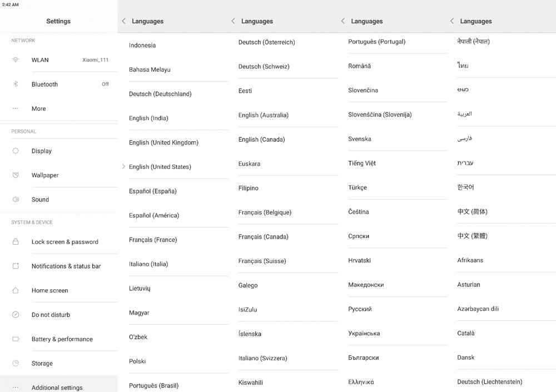This screenshot has height=392, width=556.
Task: Click back arrow on rightmost Languages panel
Action: coord(451,21)
